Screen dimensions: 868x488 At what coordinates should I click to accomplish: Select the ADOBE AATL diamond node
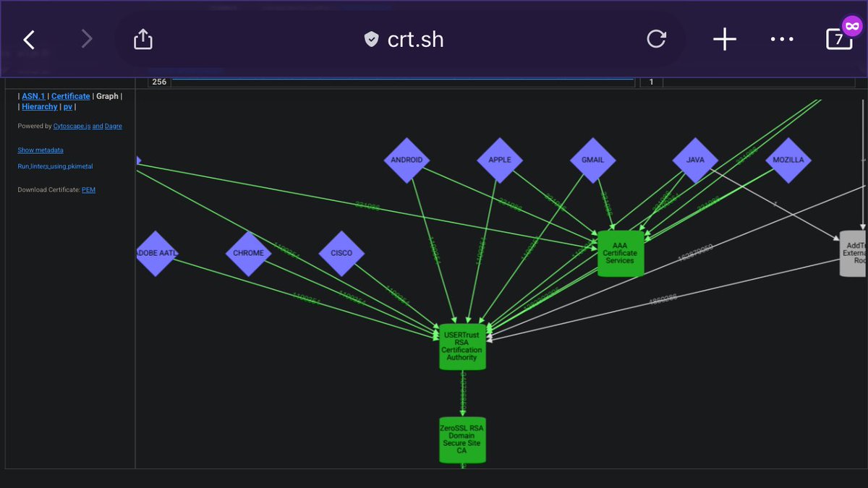click(156, 253)
